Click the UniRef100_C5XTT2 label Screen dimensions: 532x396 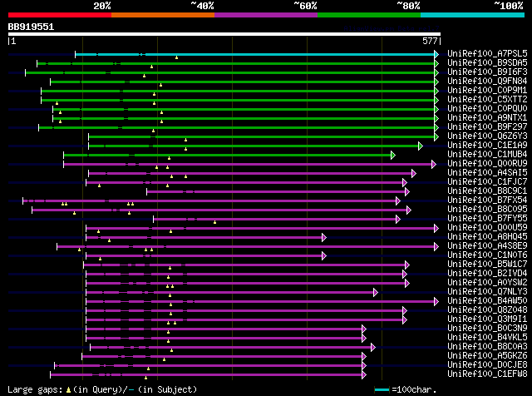(487, 99)
